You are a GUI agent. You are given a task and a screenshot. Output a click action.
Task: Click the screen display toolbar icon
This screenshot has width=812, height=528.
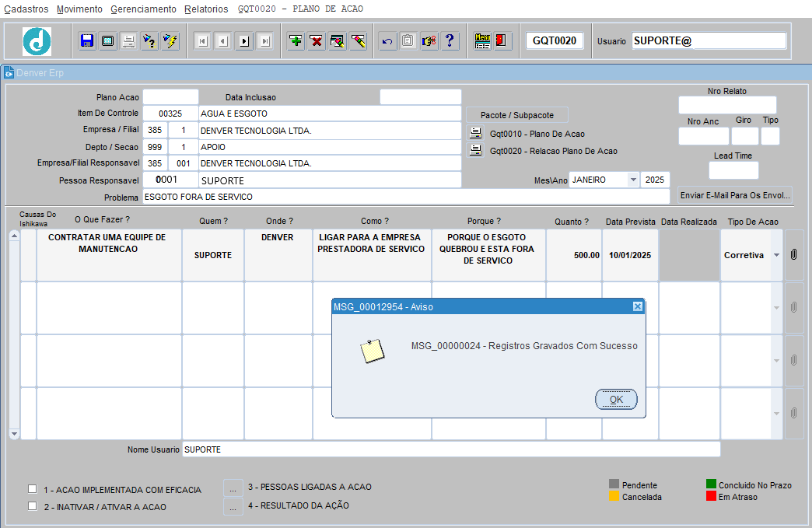coord(107,41)
